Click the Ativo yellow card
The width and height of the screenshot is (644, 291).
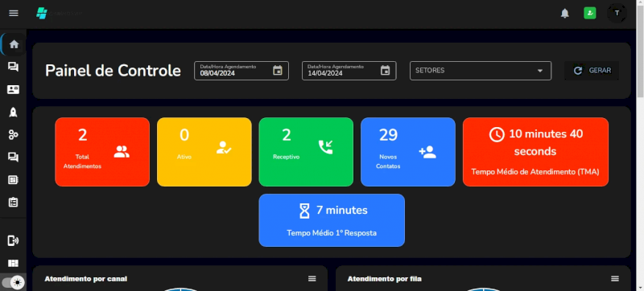[x=204, y=152]
